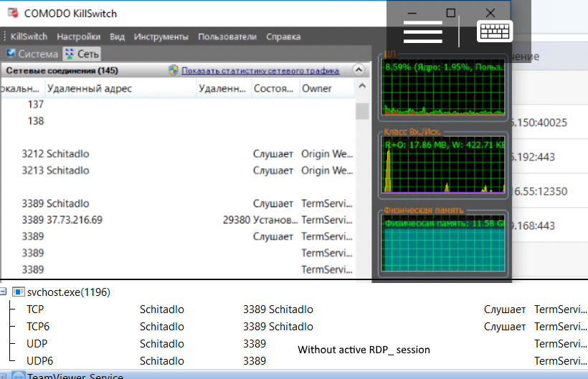Click the TeamViewer_Service icon

coord(19,375)
